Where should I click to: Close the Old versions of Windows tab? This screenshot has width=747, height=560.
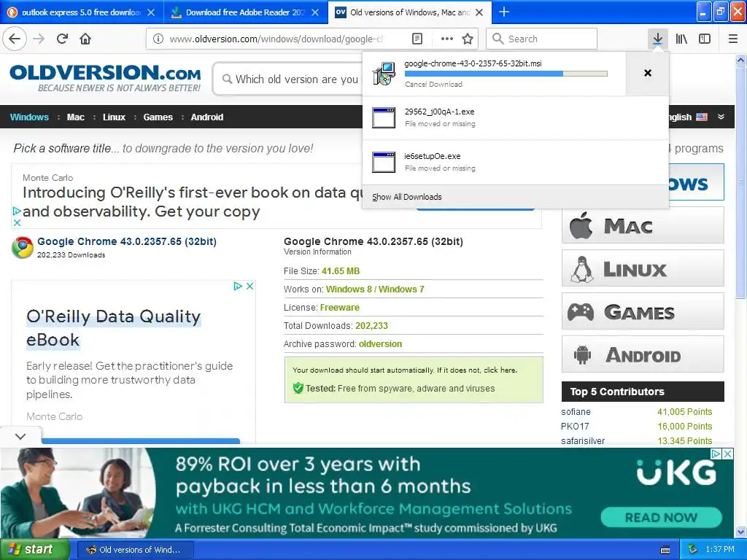pyautogui.click(x=480, y=12)
